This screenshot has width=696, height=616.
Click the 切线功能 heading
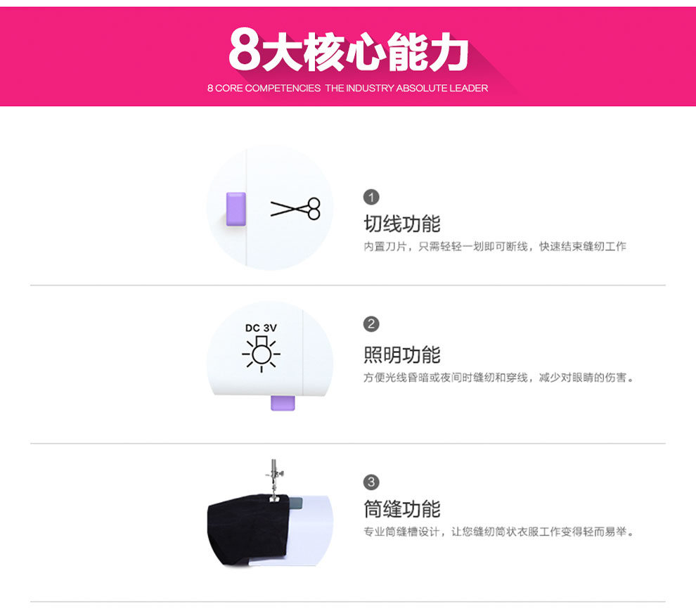(401, 224)
